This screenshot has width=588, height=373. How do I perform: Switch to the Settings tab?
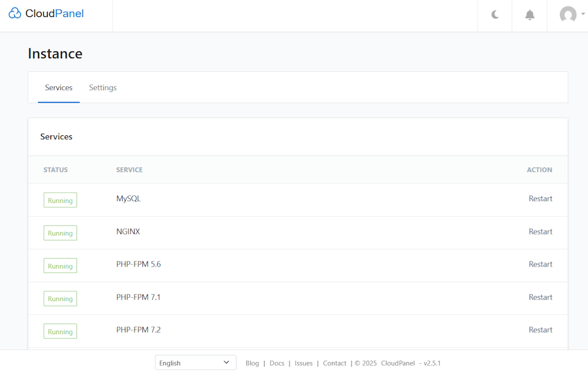point(103,88)
